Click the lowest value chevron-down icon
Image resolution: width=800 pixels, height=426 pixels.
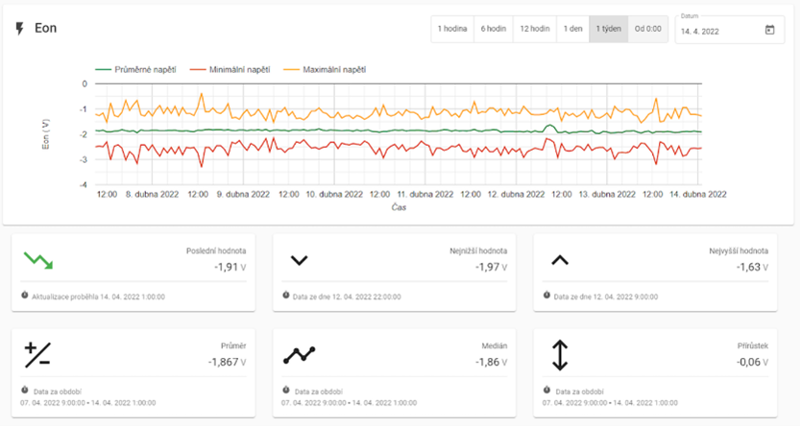(298, 260)
